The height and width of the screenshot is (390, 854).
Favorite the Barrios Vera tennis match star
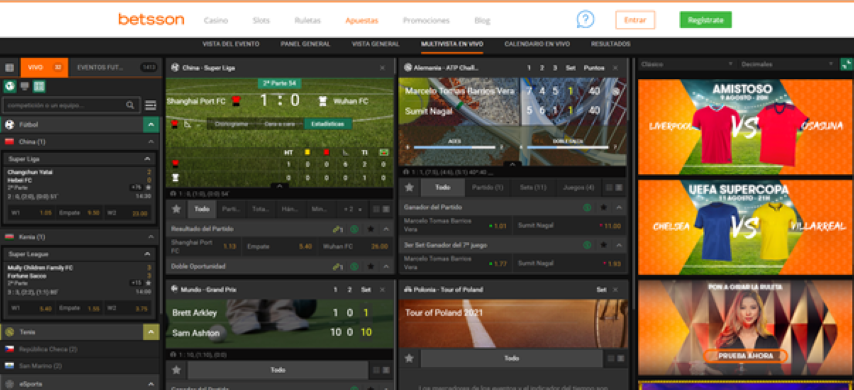click(410, 187)
